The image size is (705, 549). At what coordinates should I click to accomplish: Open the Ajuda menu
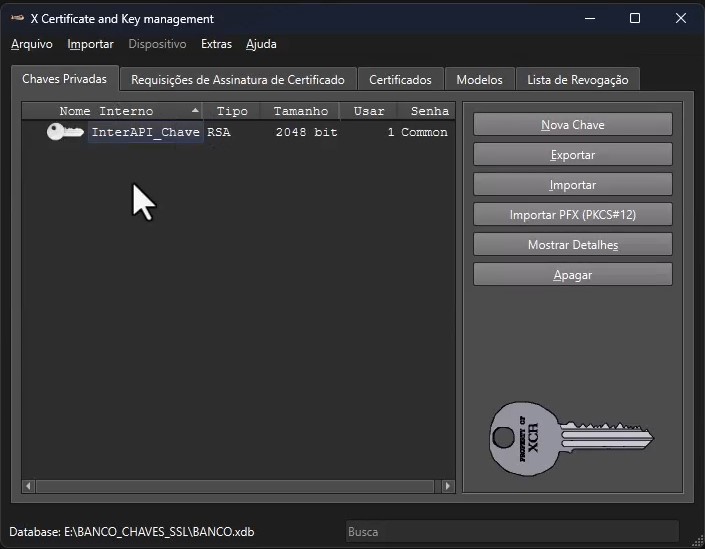(x=261, y=44)
